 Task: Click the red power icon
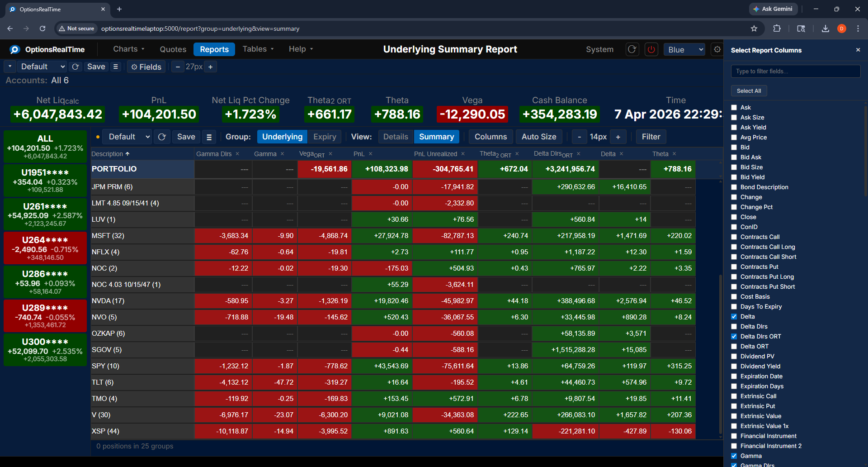pos(651,49)
